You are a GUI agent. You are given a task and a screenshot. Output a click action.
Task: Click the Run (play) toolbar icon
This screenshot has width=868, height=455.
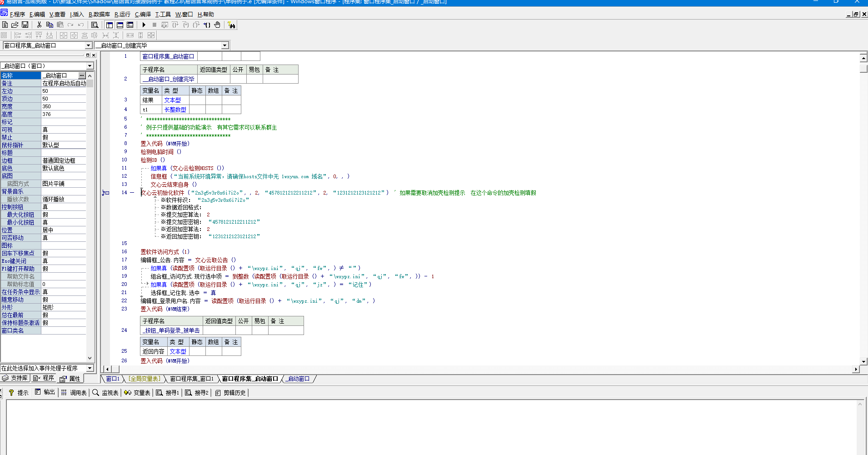[x=144, y=25]
